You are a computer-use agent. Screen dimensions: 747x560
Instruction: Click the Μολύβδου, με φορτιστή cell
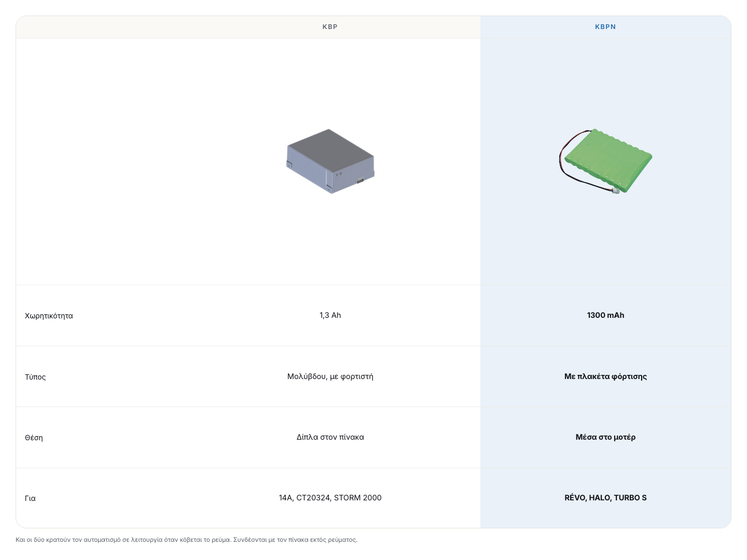330,376
